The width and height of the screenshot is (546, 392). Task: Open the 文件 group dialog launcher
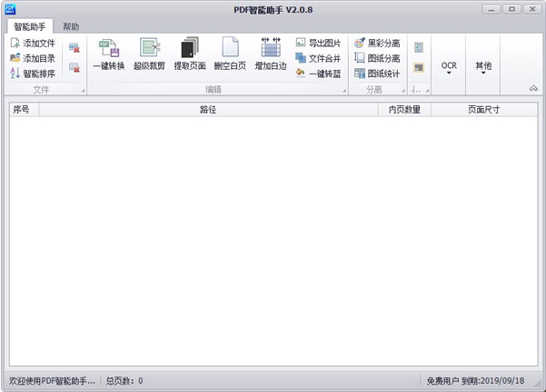pos(84,91)
